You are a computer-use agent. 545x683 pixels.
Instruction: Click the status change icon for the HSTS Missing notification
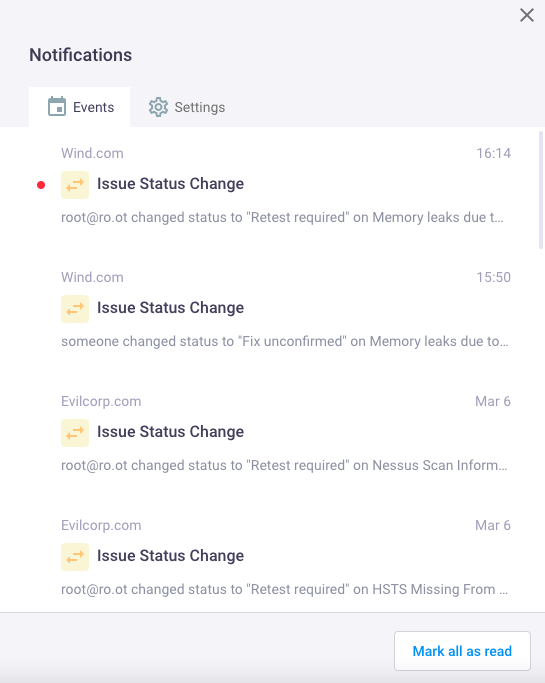(75, 557)
